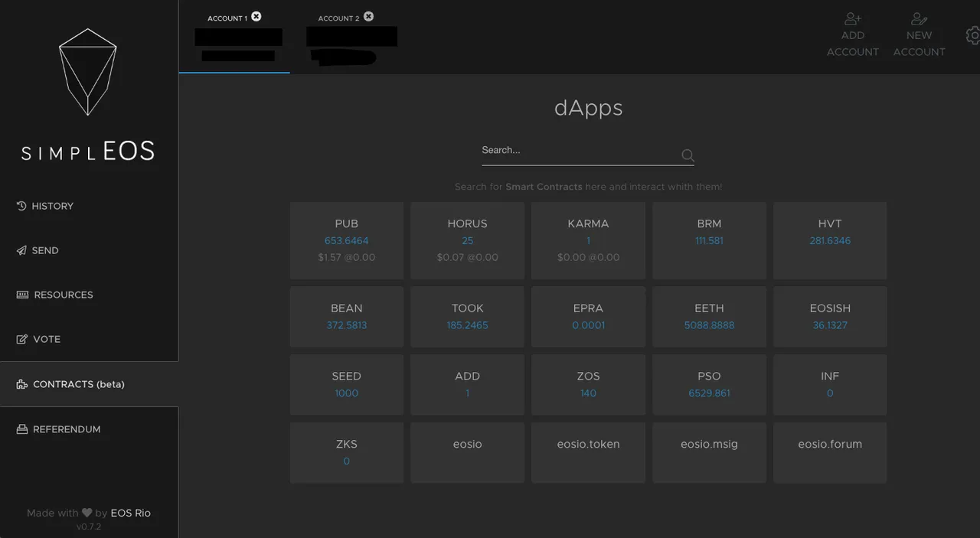Viewport: 980px width, 538px height.
Task: Focus the Search smart contracts field
Action: coord(588,152)
